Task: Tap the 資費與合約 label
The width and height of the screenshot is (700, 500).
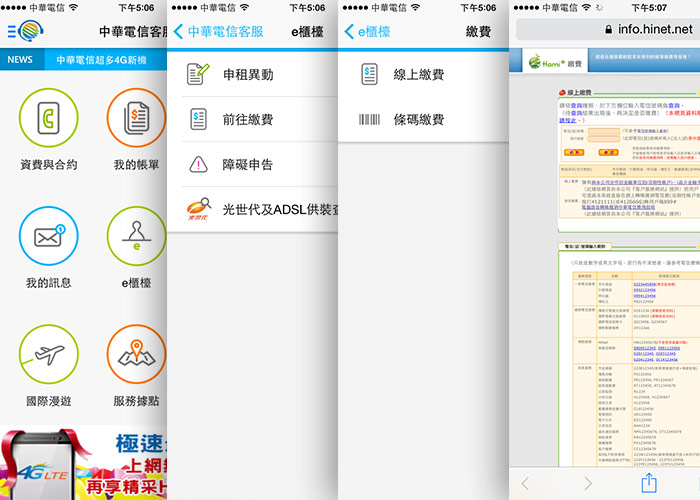Action: point(49,165)
